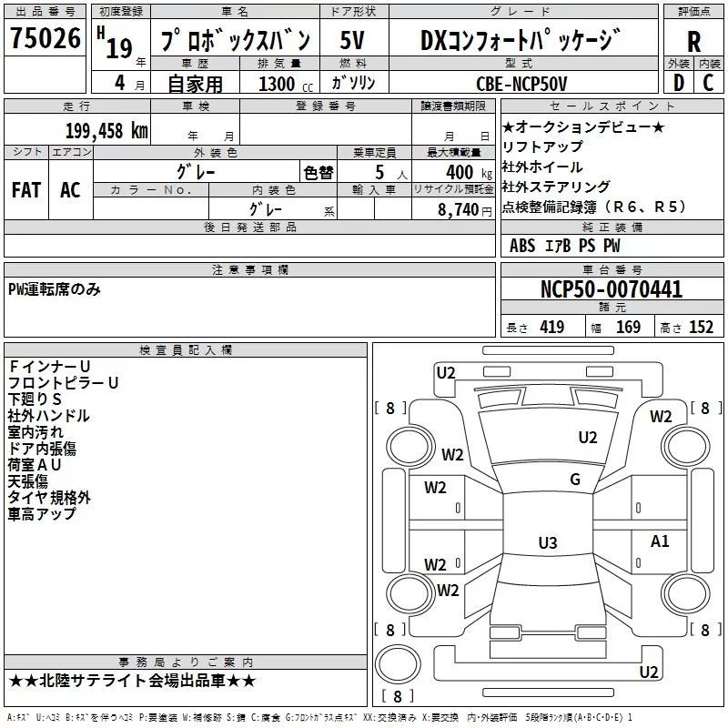
Task: Click the chassis number NCP50-0070441
Action: pyautogui.click(x=612, y=289)
